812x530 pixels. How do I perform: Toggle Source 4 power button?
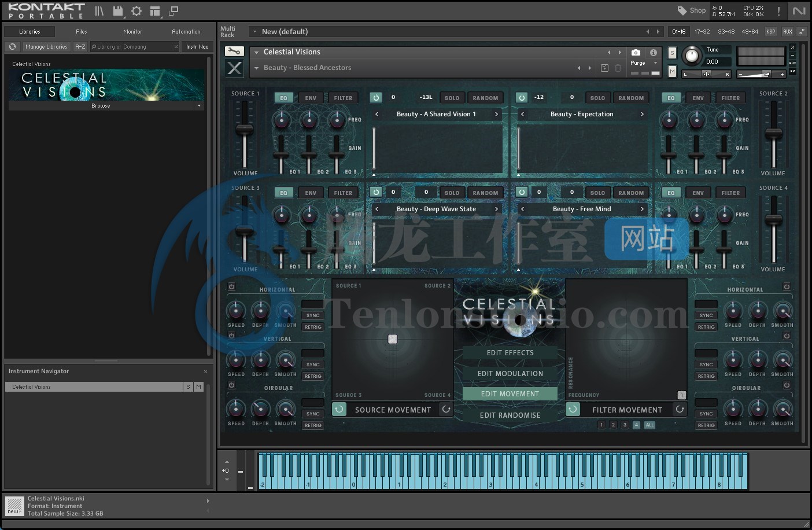point(522,192)
